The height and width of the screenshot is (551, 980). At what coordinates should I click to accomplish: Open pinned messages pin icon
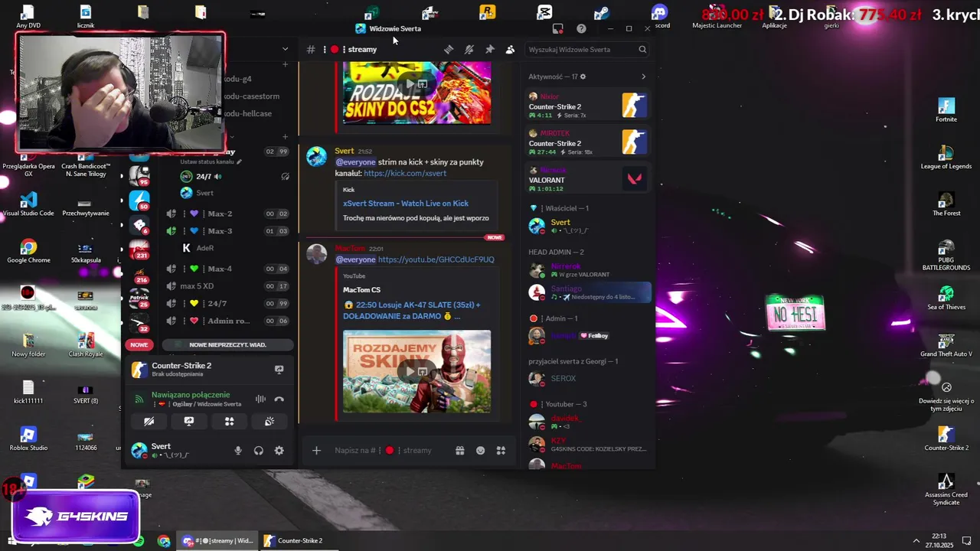490,49
